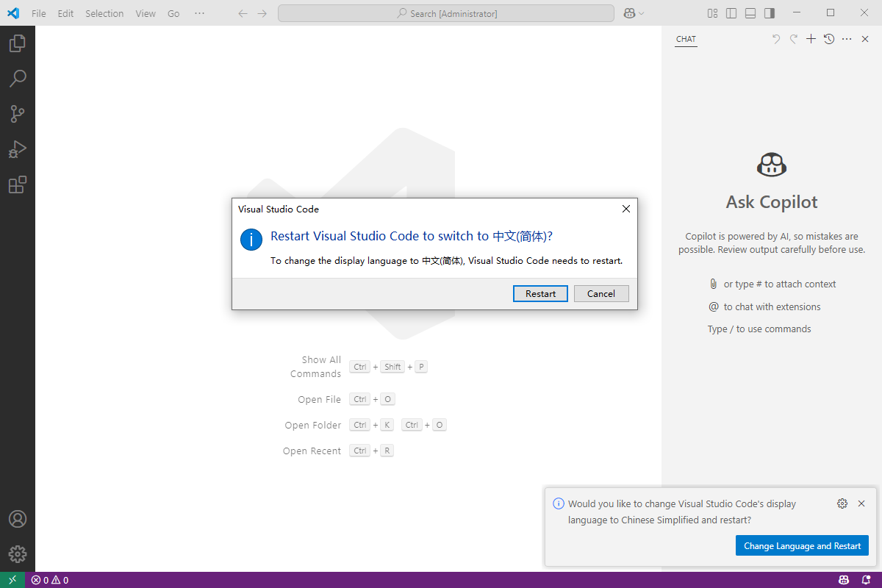
Task: Open the Manage gear in activity bar
Action: (18, 554)
